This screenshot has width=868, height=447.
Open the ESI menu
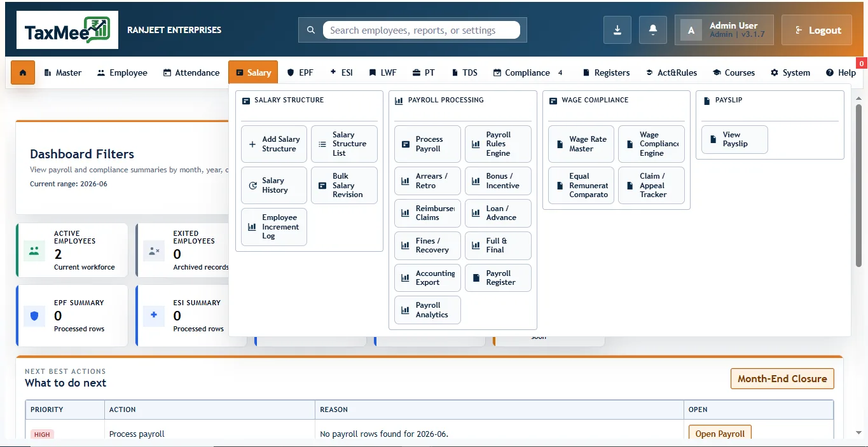tap(341, 72)
